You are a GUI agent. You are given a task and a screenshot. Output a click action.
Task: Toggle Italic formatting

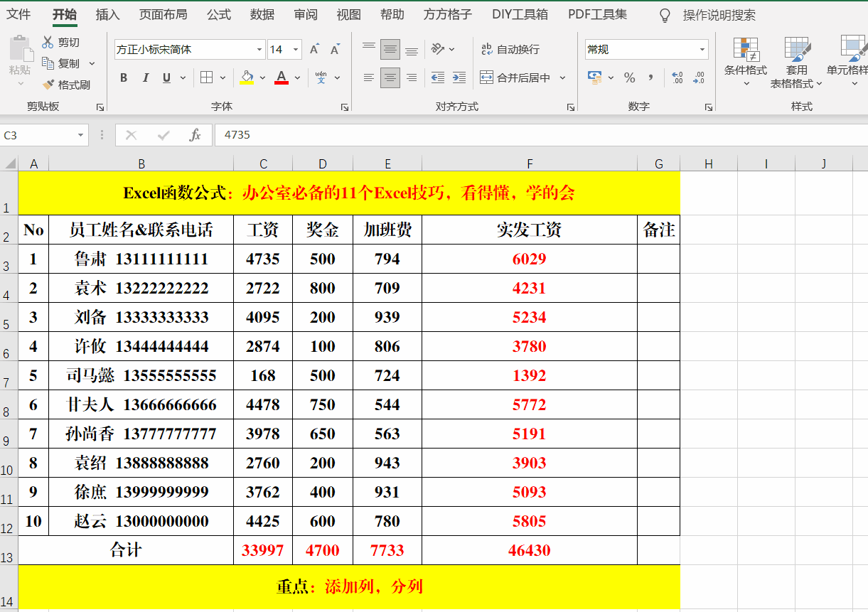pos(146,77)
